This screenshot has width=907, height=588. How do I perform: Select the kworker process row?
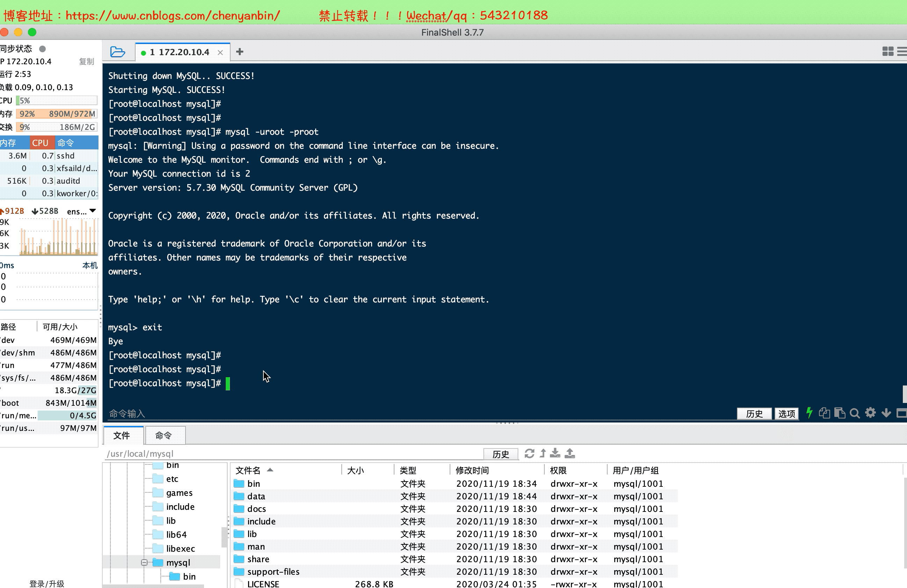point(49,193)
